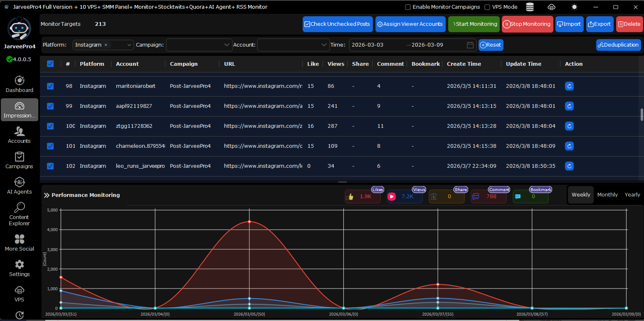Viewport: 644px width, 321px height.
Task: Enable Monitor Campaigns checkbox
Action: [408, 7]
